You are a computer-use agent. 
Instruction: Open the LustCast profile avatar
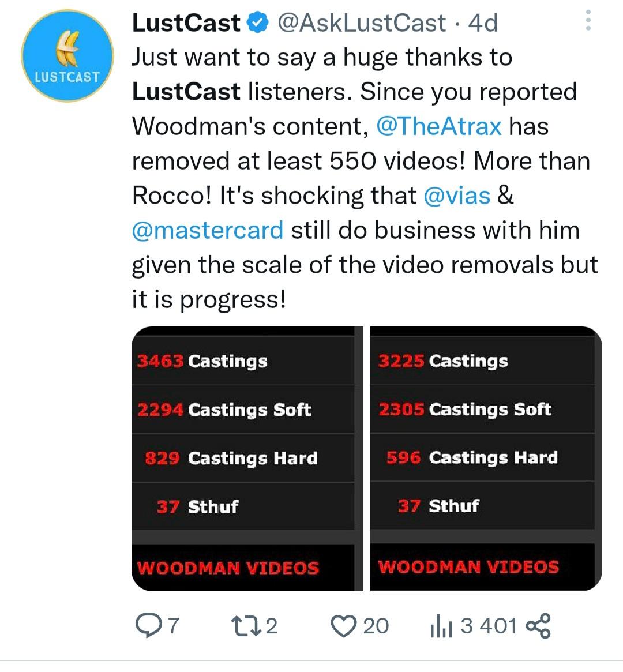tap(67, 55)
